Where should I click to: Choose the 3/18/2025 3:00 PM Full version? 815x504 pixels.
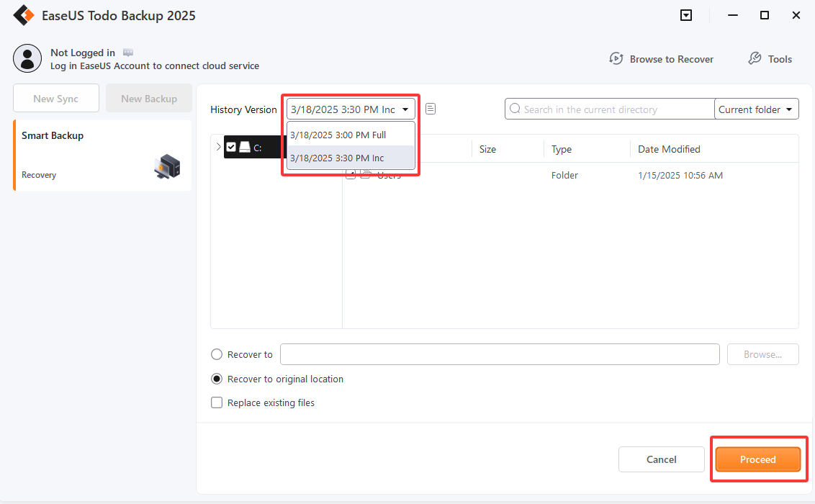pyautogui.click(x=351, y=135)
